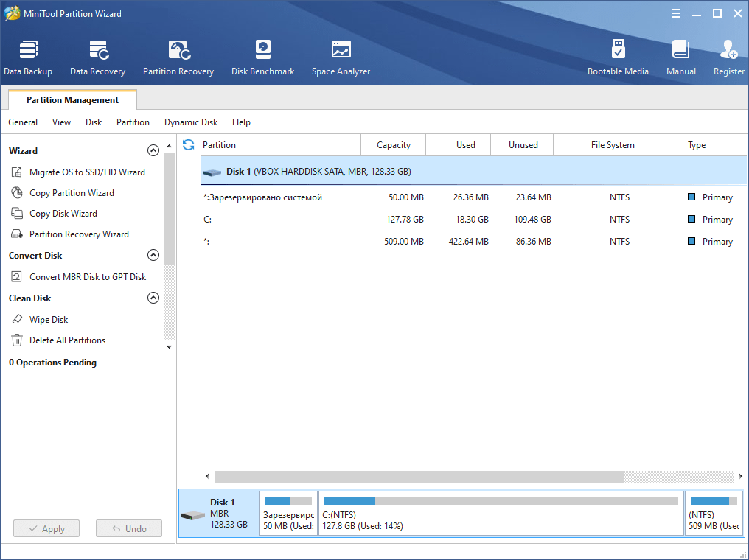This screenshot has width=749, height=560.
Task: Click the Partition Recovery Wizard link
Action: 80,234
